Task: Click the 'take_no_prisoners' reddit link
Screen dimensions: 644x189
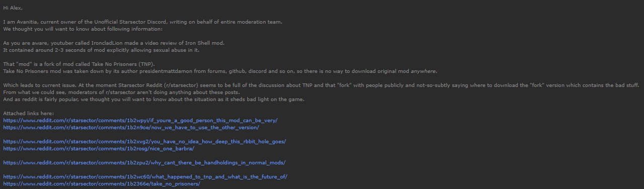Action: (x=102, y=184)
